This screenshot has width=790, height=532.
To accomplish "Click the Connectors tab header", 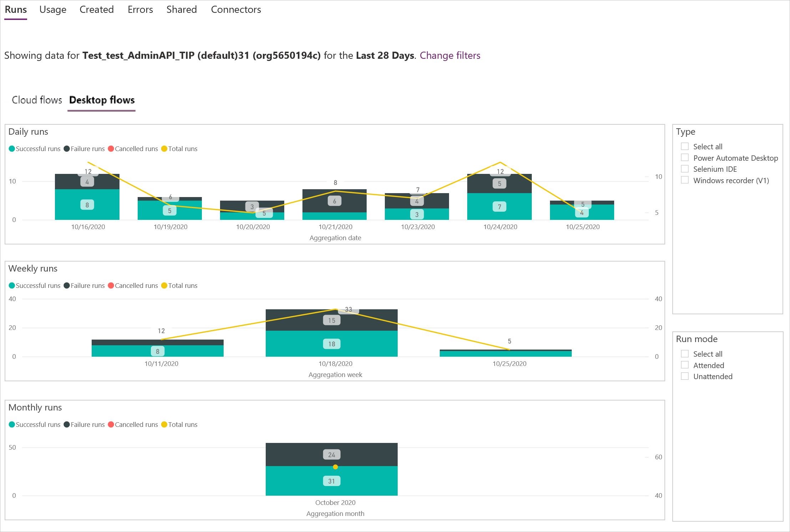I will (235, 10).
